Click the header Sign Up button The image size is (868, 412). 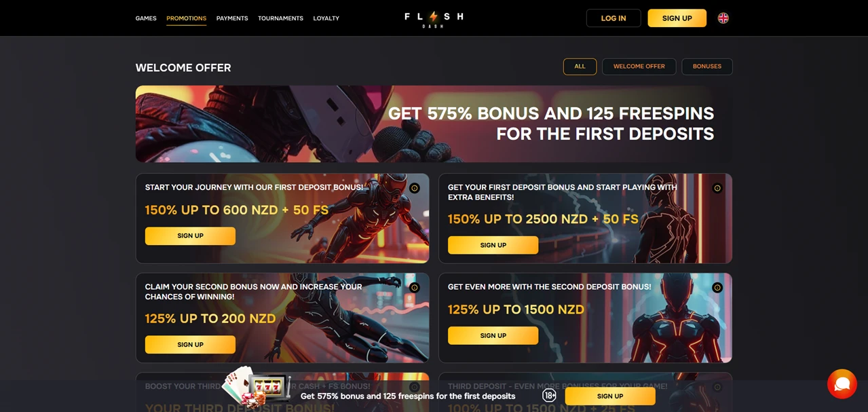click(x=677, y=18)
